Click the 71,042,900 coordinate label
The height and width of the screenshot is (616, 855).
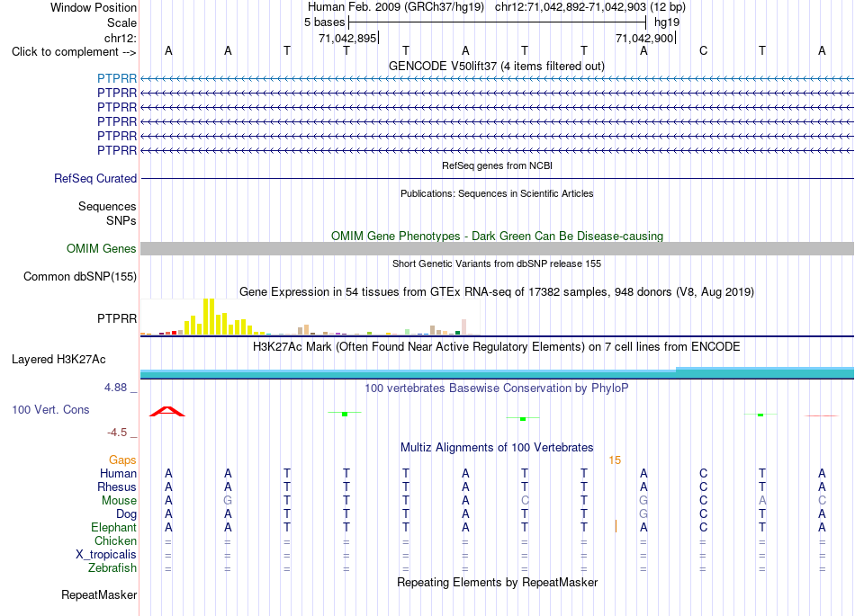pos(644,38)
